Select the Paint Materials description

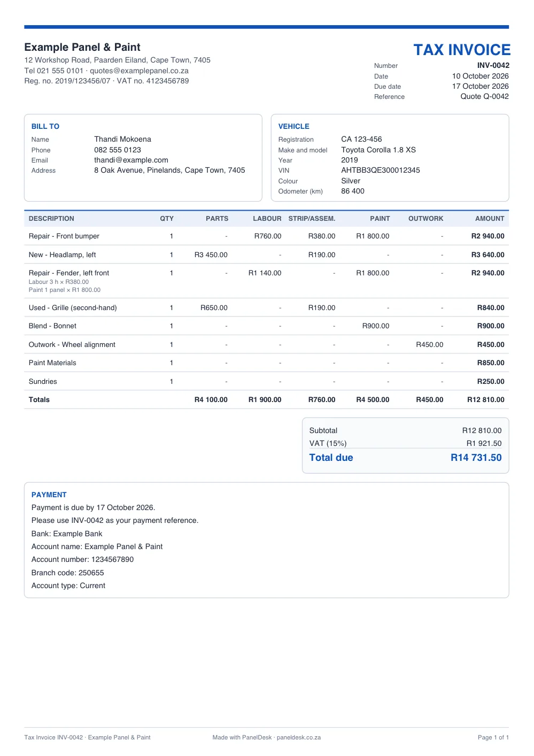click(x=52, y=362)
